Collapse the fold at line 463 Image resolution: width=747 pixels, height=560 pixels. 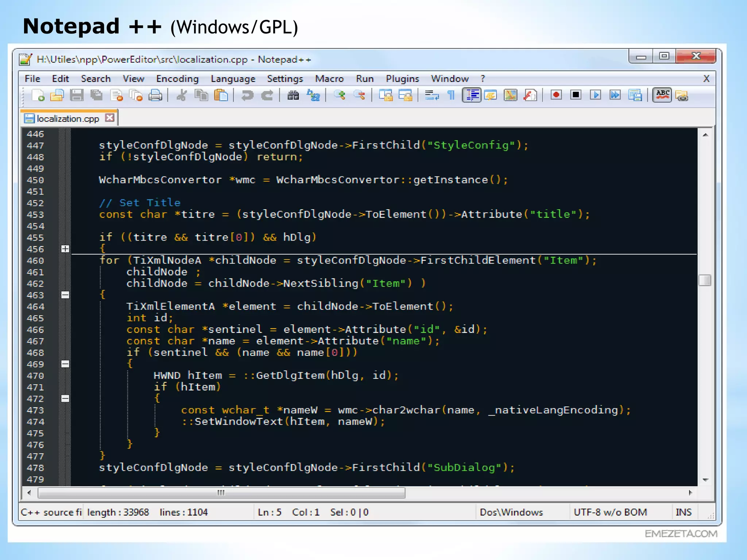click(65, 295)
